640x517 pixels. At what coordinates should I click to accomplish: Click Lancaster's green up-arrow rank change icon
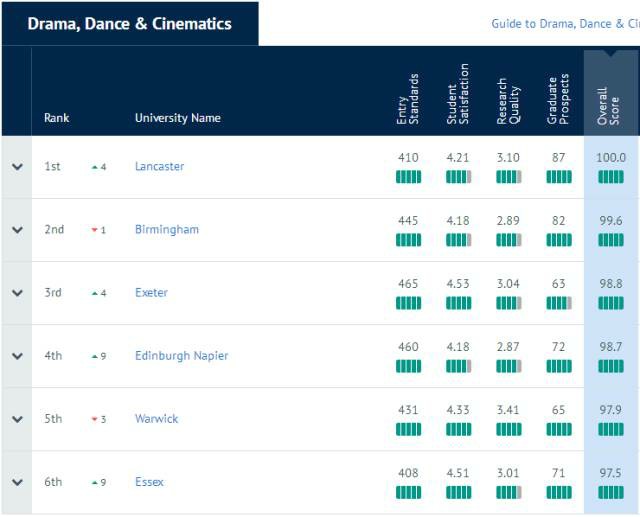(x=95, y=167)
